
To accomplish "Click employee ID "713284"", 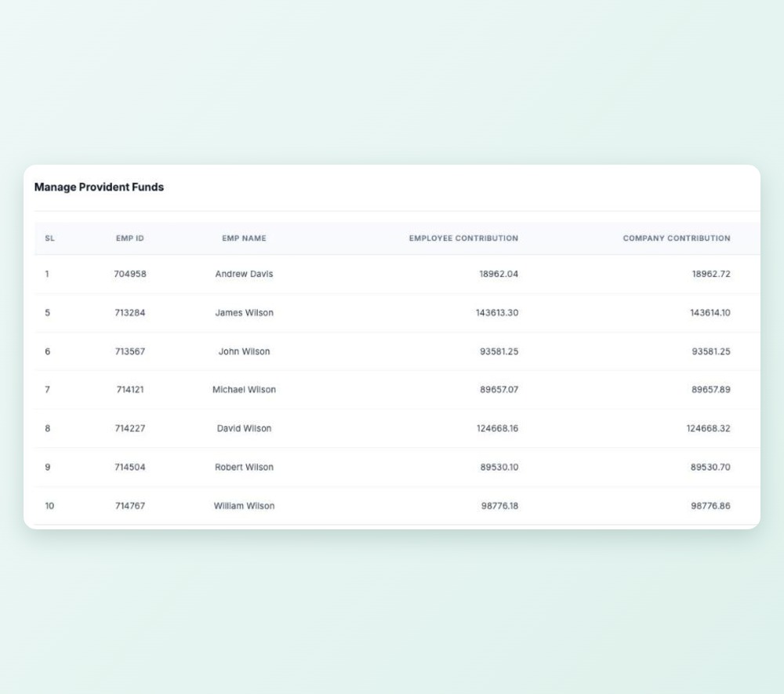I will [130, 313].
